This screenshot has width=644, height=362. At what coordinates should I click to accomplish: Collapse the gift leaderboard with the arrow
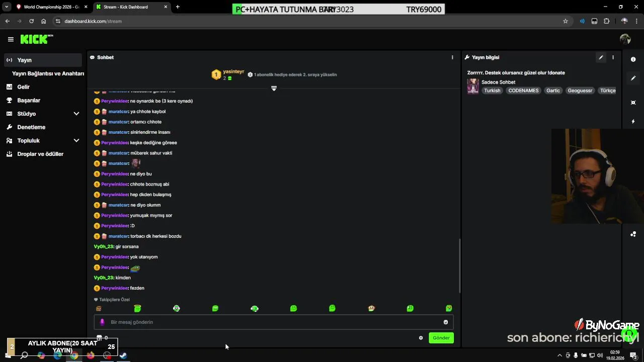click(274, 88)
